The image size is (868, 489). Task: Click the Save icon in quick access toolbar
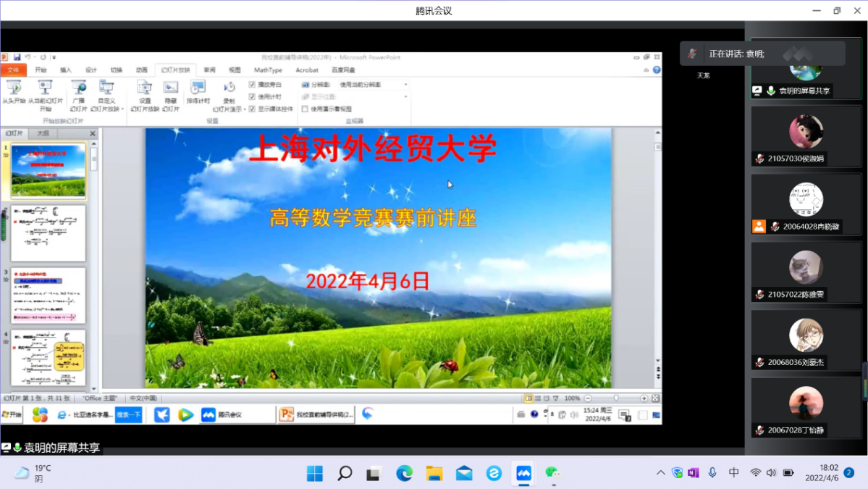point(17,57)
